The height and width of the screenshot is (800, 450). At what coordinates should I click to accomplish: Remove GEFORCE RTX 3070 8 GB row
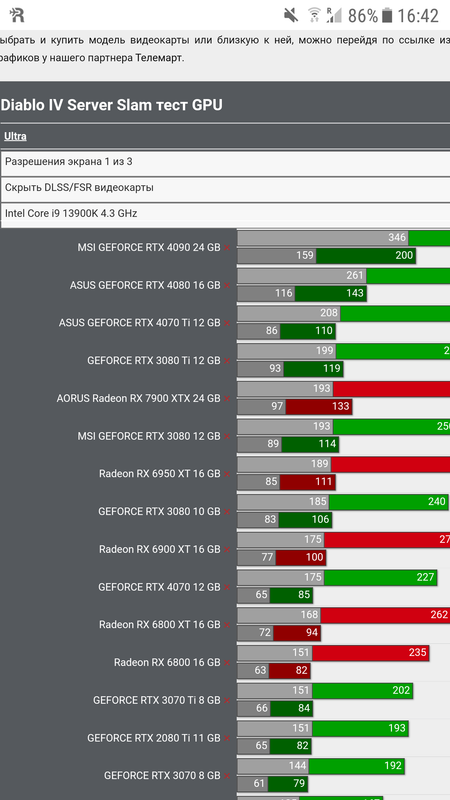click(x=227, y=776)
